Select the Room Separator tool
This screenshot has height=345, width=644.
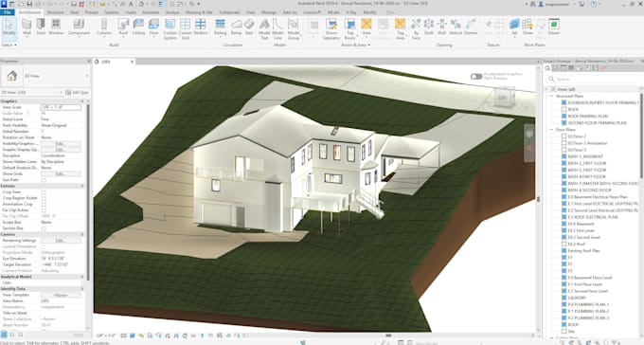[331, 28]
